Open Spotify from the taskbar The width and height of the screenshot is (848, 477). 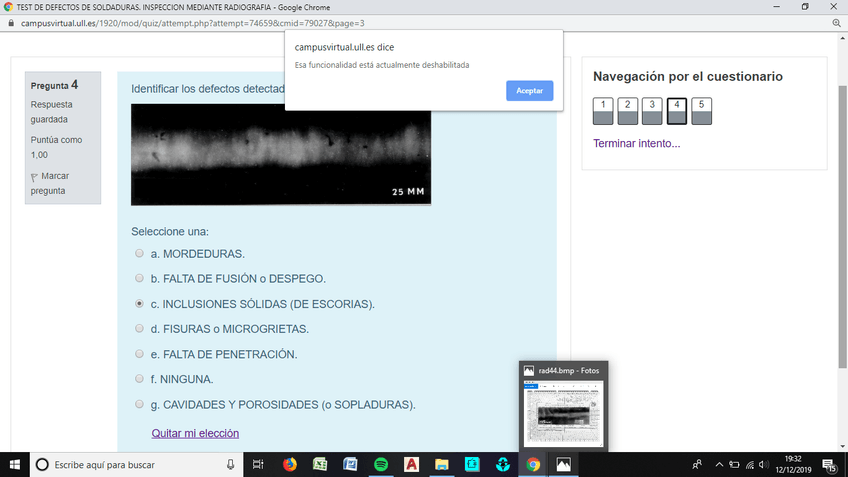[x=381, y=464]
